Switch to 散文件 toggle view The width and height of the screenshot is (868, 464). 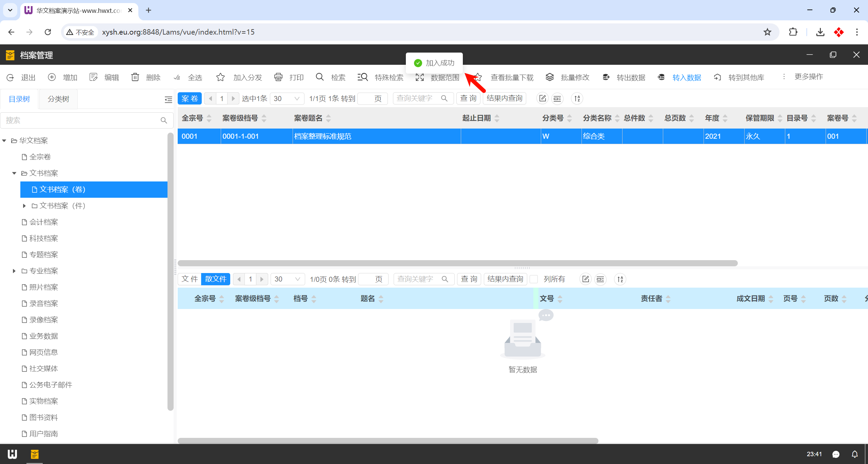pos(216,279)
